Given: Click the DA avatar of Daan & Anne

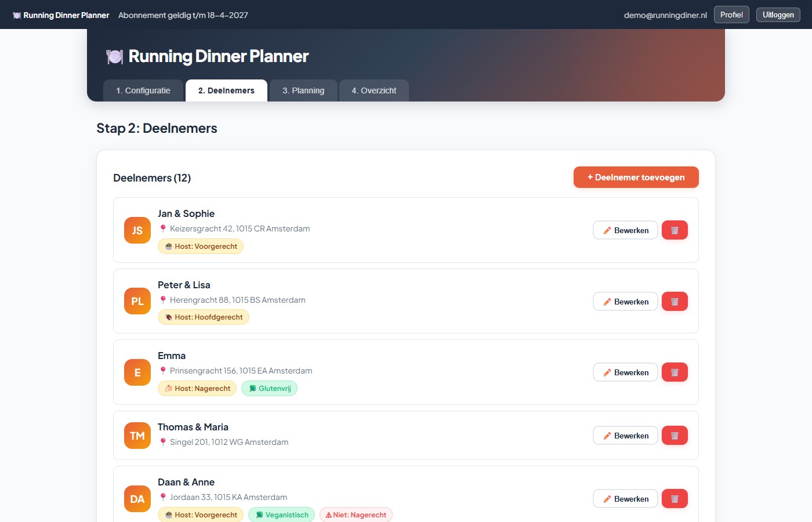Looking at the screenshot, I should coord(137,499).
